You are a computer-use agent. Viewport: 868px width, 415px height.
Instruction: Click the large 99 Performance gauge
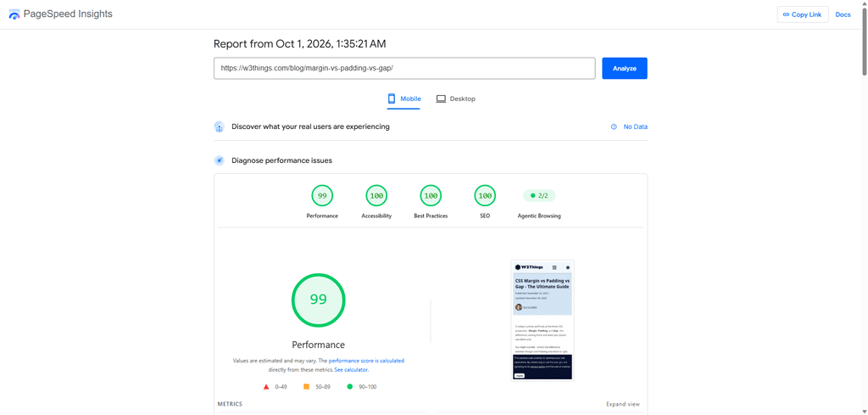[319, 300]
